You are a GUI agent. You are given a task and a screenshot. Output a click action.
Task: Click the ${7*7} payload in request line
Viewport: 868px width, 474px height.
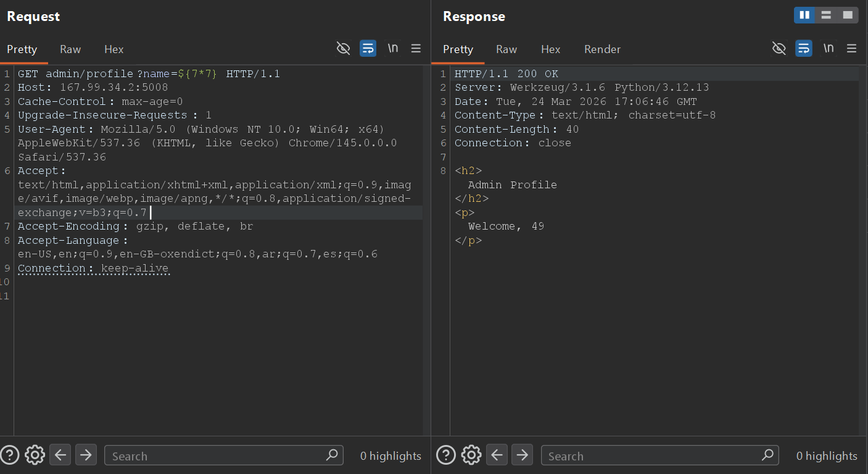[197, 74]
